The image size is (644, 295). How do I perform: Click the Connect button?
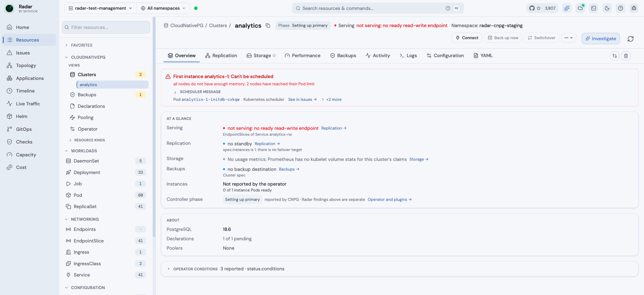467,38
